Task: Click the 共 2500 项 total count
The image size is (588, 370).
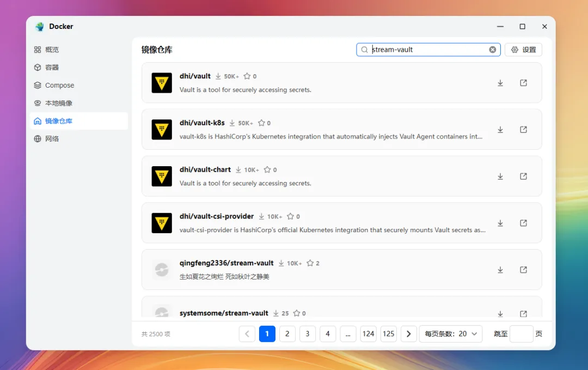Action: click(x=156, y=334)
